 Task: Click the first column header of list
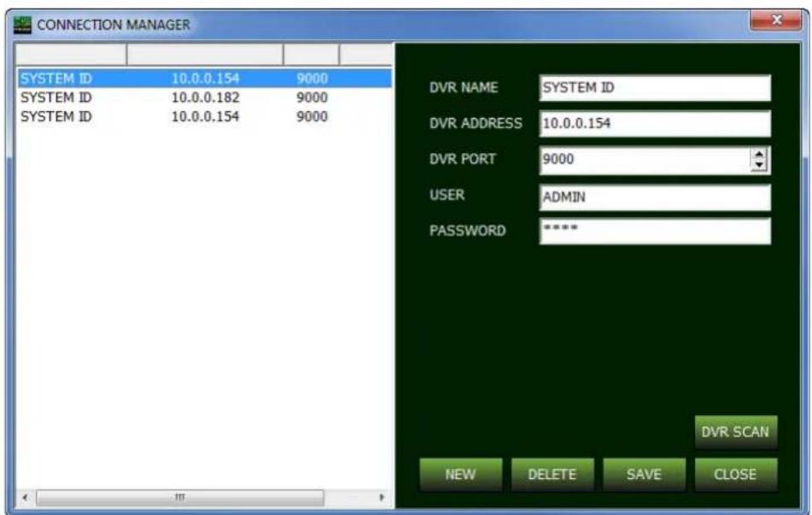click(72, 55)
